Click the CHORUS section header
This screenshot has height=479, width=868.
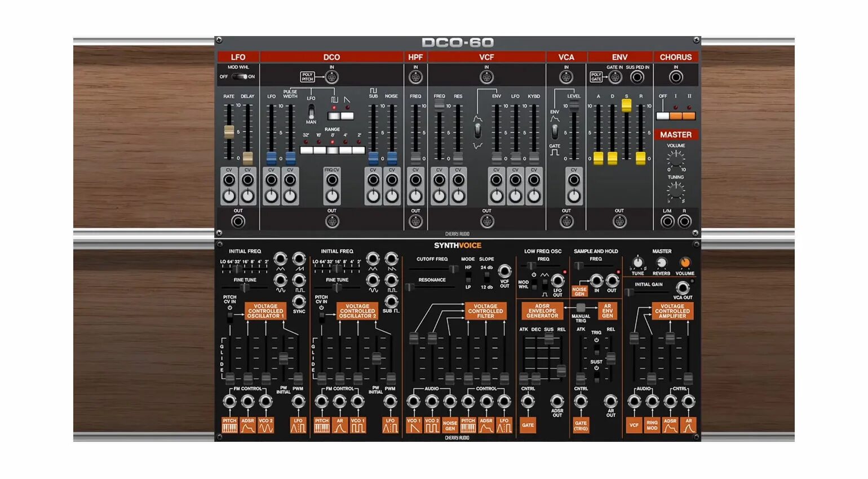point(676,57)
